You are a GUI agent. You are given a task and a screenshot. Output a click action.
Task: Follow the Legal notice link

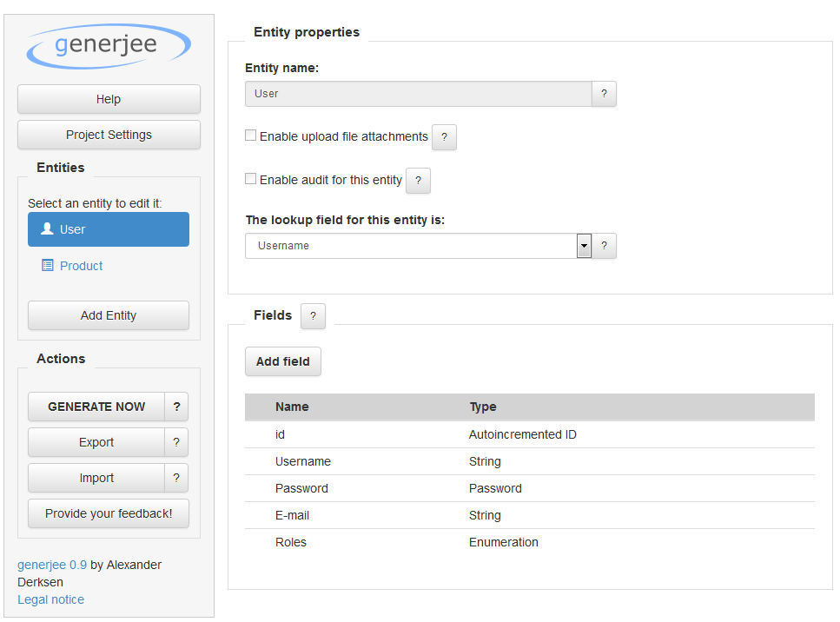(51, 599)
